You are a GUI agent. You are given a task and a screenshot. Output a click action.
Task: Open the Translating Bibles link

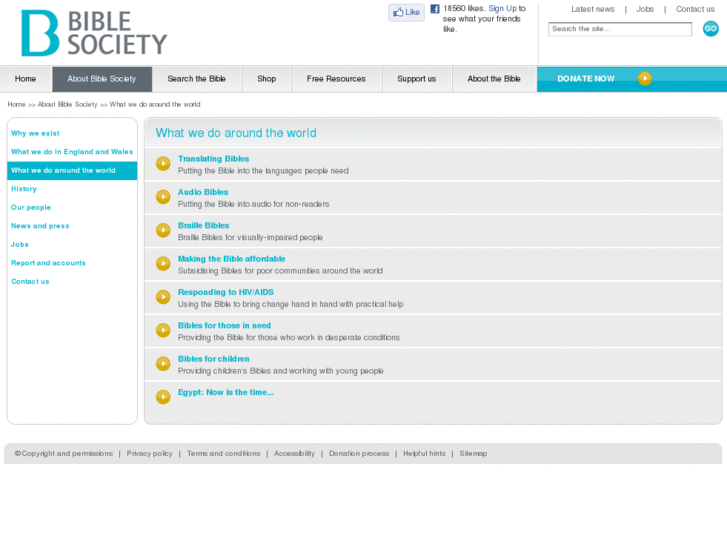tap(213, 159)
